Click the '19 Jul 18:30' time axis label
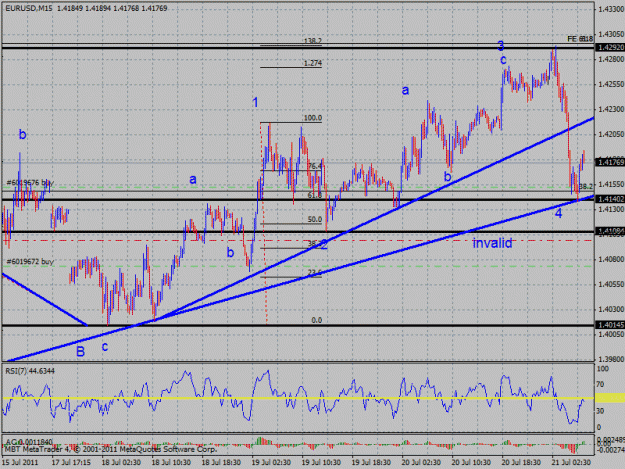 (x=371, y=462)
